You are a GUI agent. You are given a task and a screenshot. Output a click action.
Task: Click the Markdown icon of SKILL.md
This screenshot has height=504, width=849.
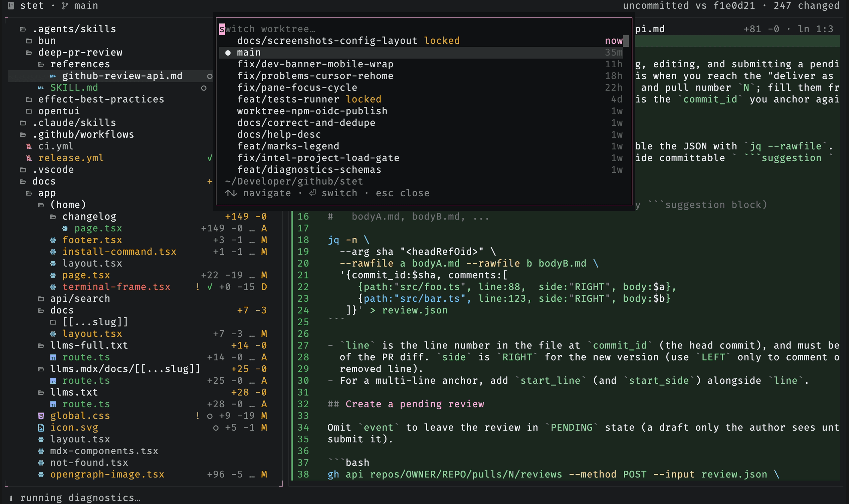pos(41,88)
